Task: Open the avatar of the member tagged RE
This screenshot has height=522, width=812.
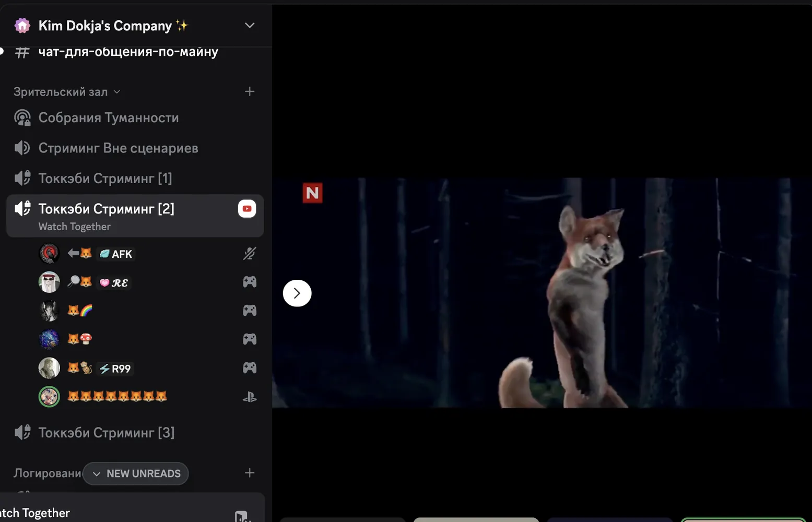Action: click(x=49, y=282)
